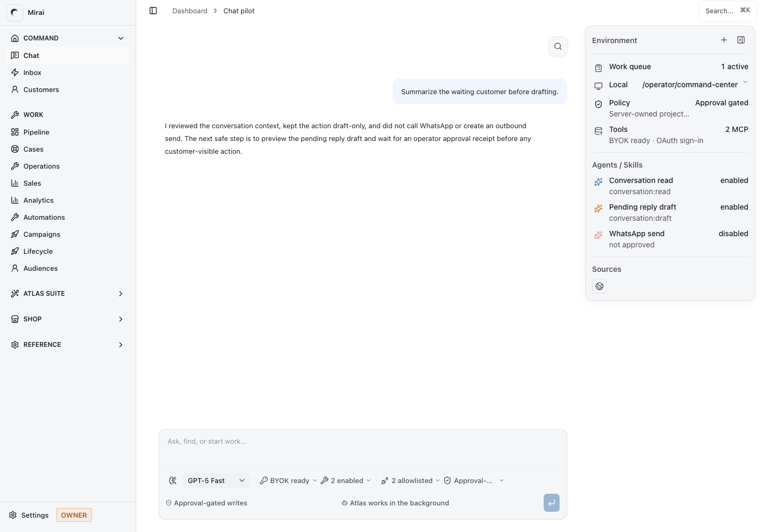Expand the Local path chevron
This screenshot has width=766, height=532.
point(745,82)
